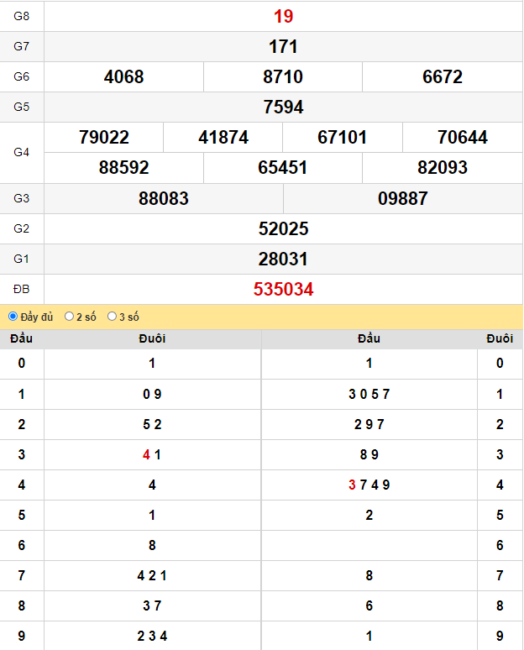This screenshot has width=524, height=650.
Task: Click G3 number 09887
Action: click(x=403, y=198)
